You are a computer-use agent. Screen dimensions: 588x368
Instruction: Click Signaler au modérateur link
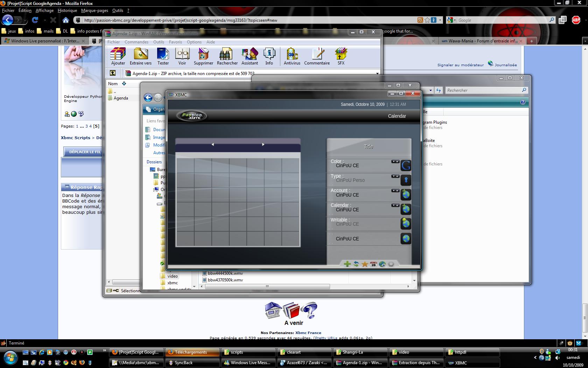pyautogui.click(x=460, y=65)
